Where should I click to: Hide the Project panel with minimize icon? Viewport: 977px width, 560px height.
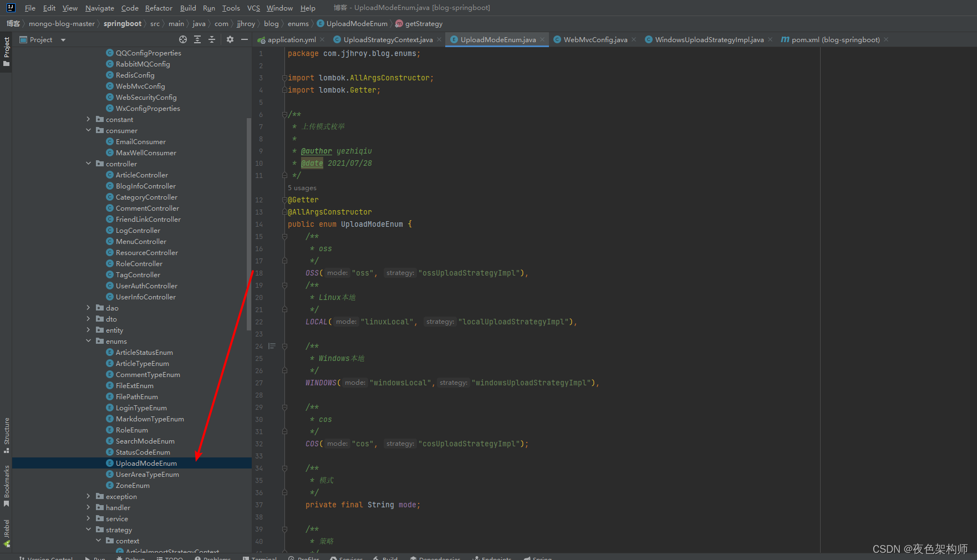coord(245,39)
